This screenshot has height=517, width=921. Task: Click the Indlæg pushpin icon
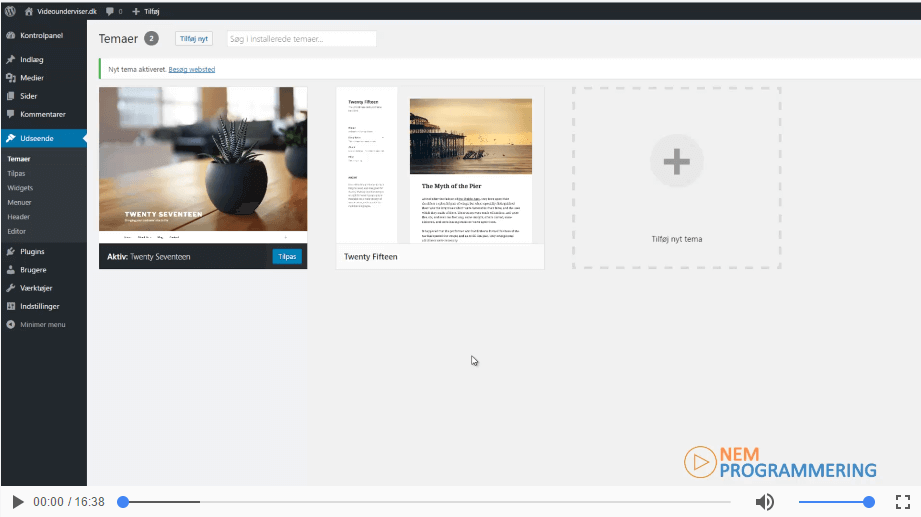[11, 59]
